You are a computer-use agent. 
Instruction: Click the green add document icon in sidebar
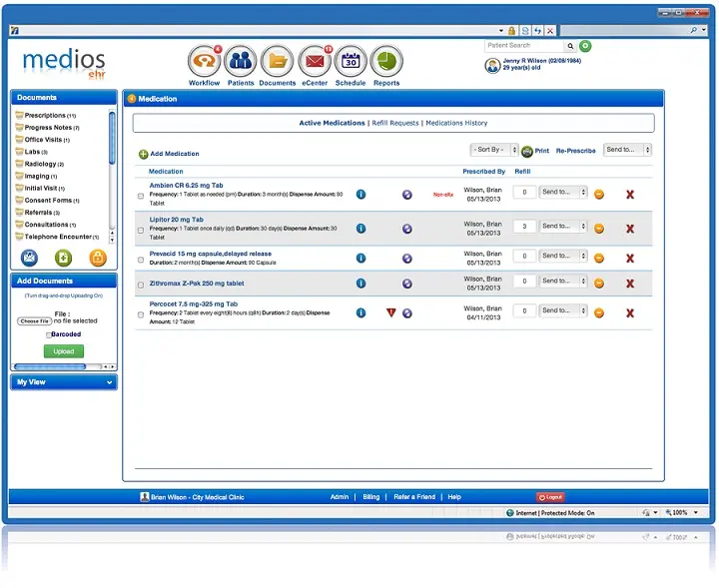[63, 258]
